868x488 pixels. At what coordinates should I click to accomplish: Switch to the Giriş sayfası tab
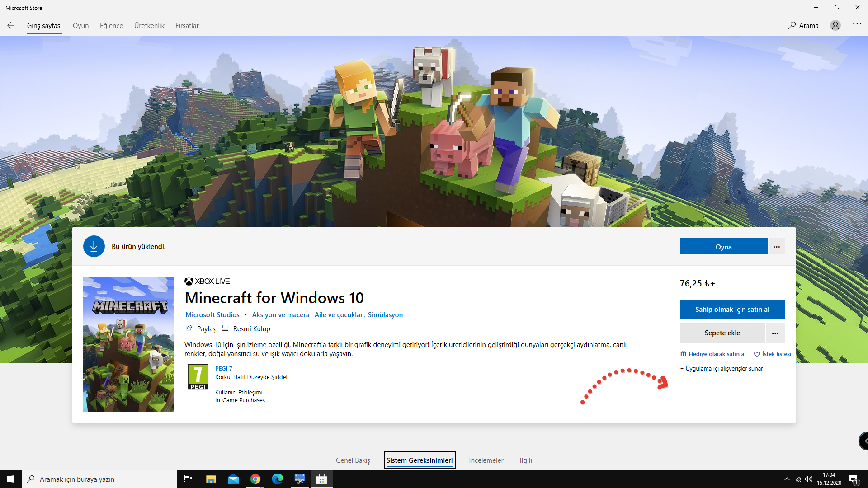[44, 26]
